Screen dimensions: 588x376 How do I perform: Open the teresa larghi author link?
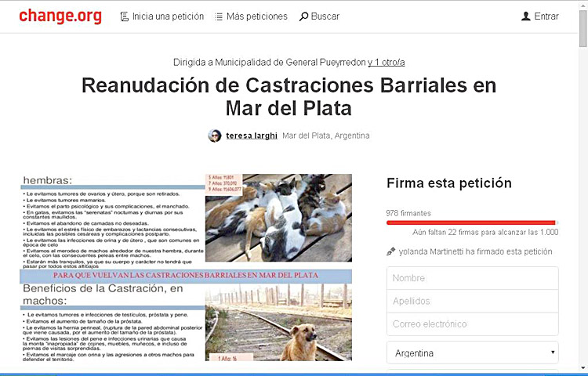pyautogui.click(x=252, y=136)
